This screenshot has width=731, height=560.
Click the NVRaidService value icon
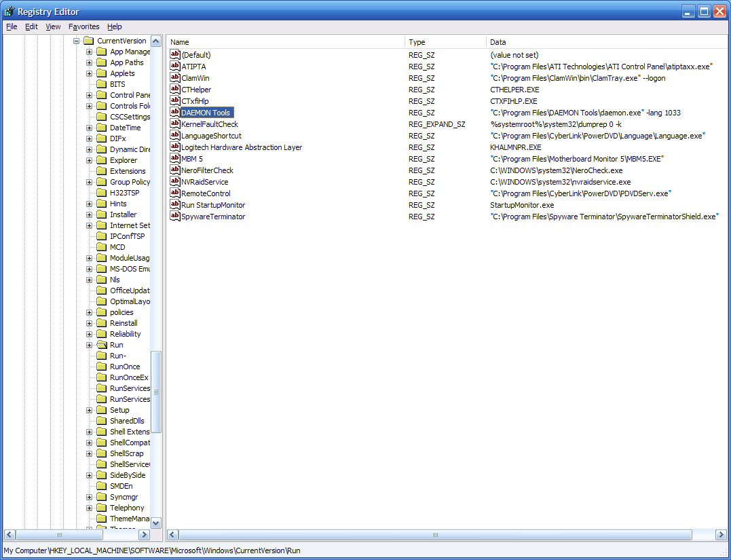pos(175,182)
